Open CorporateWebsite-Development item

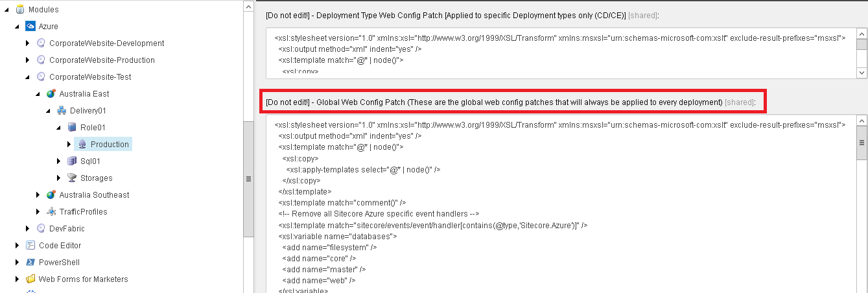[x=106, y=43]
